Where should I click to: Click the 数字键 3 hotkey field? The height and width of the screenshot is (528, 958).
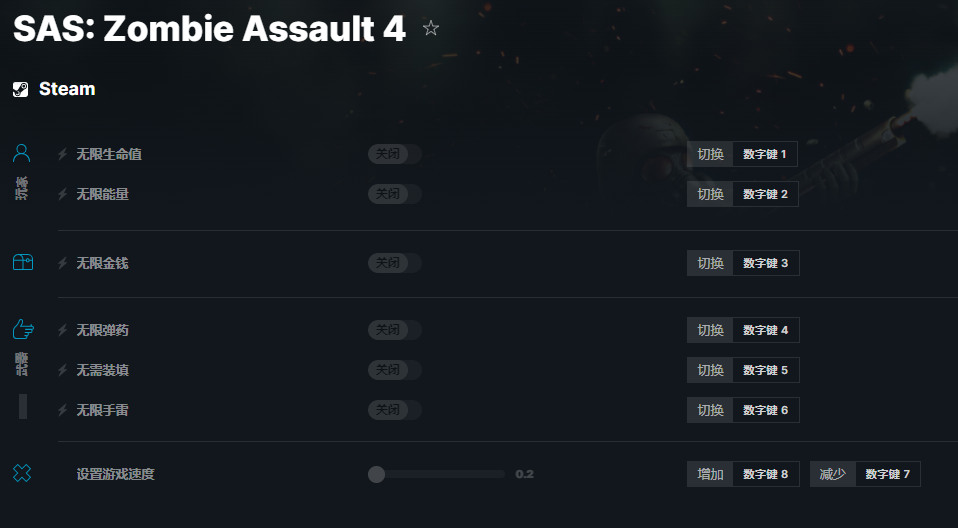766,263
